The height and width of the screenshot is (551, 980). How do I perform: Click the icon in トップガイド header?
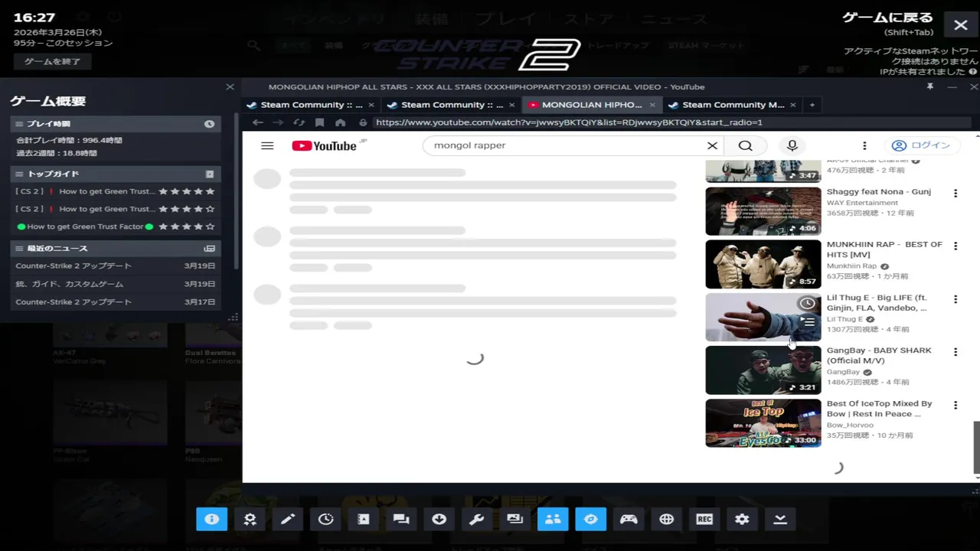pos(209,174)
